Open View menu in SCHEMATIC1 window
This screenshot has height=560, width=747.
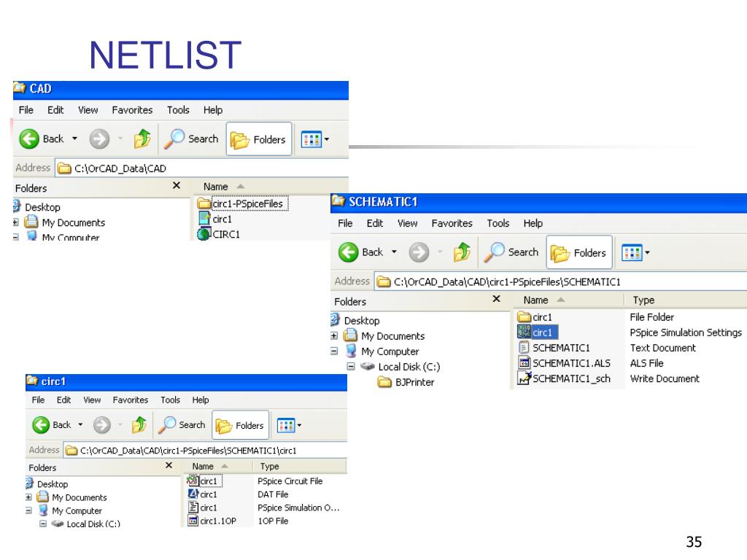407,223
